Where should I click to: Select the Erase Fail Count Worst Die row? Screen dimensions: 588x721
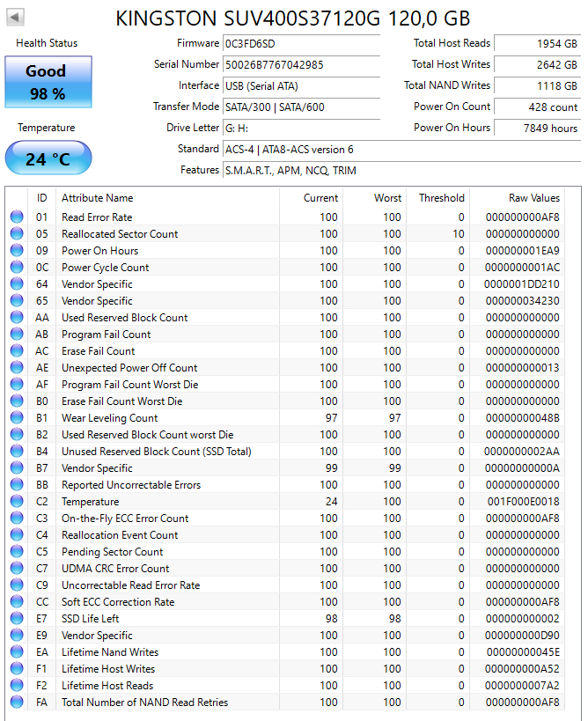[287, 401]
